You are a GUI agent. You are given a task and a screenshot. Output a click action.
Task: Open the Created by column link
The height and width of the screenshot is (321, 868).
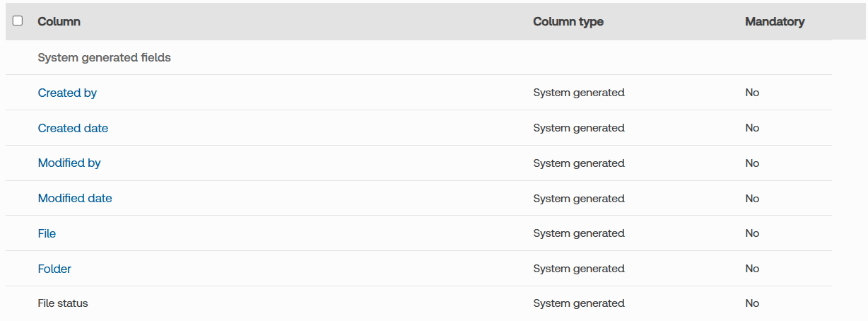(67, 93)
